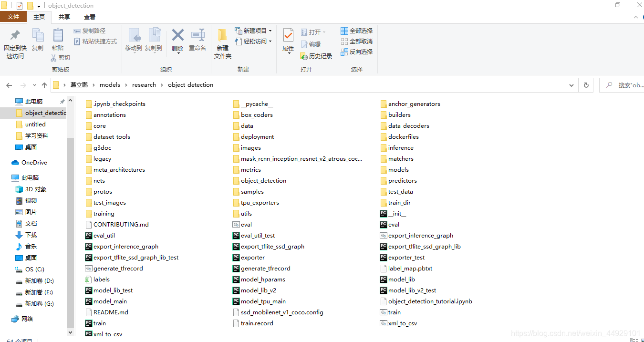Select 下载 (Downloads) in the navigation pane
The height and width of the screenshot is (342, 644).
point(31,235)
